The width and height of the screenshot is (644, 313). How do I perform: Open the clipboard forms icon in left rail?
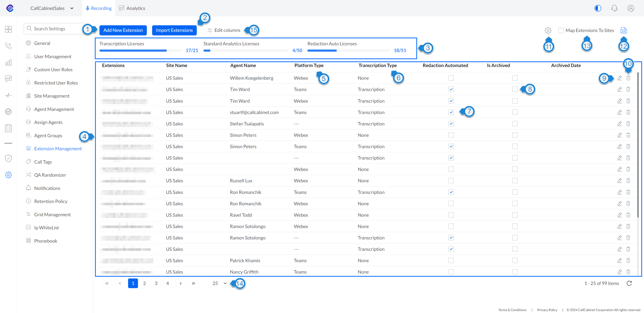8,128
